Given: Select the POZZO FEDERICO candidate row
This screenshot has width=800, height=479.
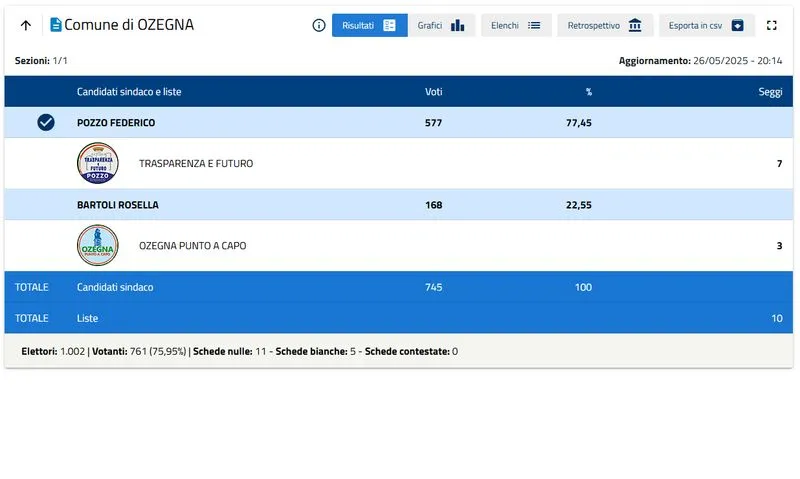Looking at the screenshot, I should pos(116,123).
